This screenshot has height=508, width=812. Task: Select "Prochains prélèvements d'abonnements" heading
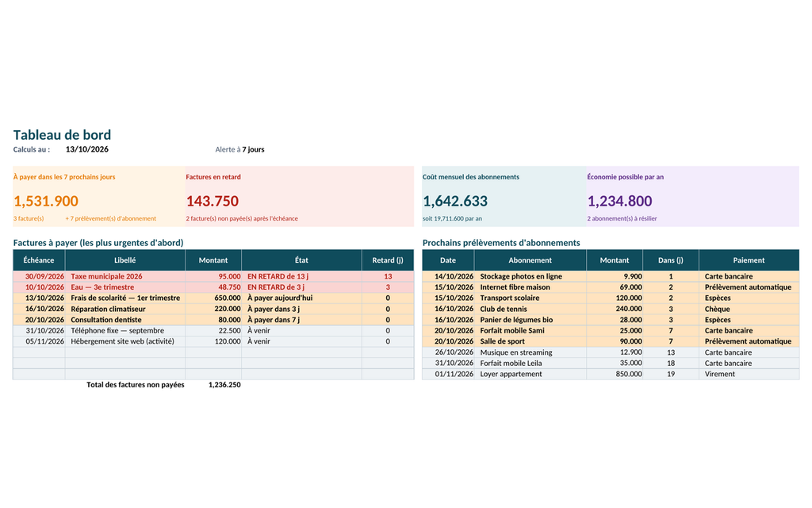[501, 243]
